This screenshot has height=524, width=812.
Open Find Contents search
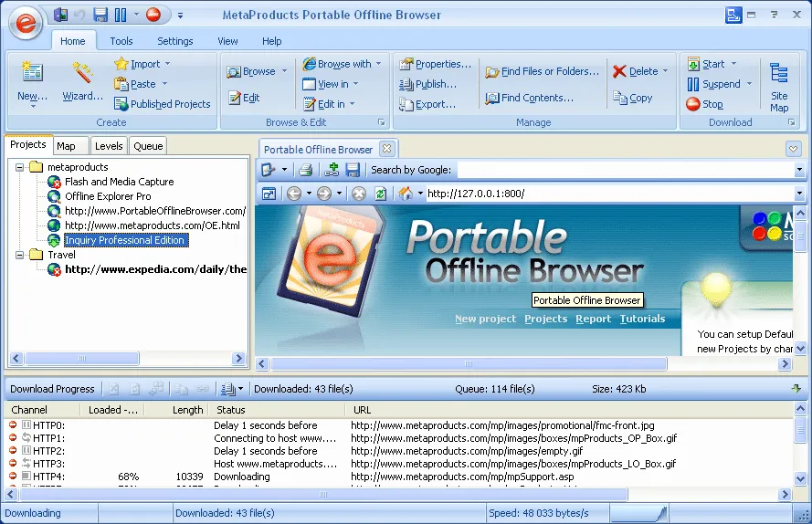pos(529,98)
